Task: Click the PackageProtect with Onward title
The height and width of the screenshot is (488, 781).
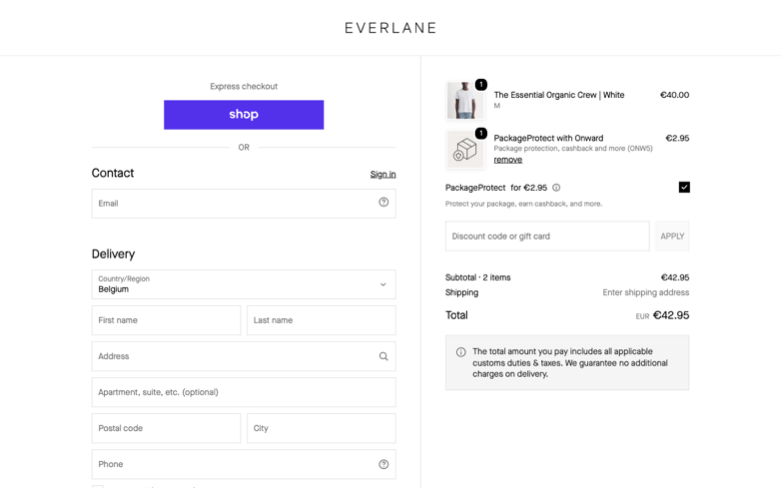Action: (x=548, y=138)
